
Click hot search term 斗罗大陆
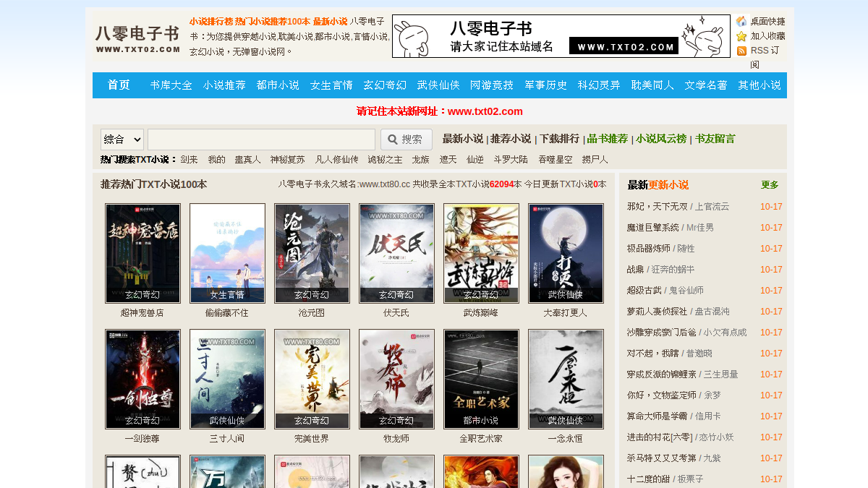(511, 159)
